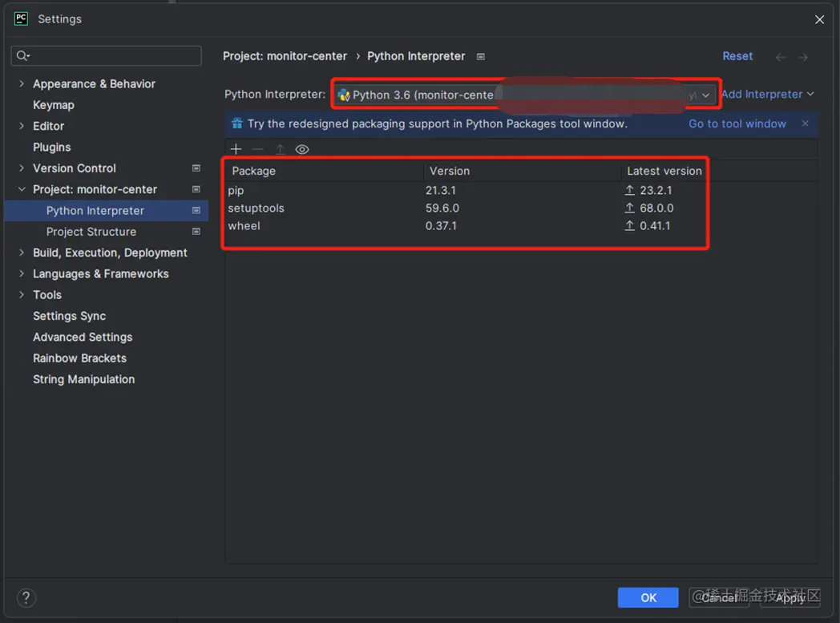Click project-level icon beside Version Control
The image size is (840, 623).
pyautogui.click(x=196, y=168)
